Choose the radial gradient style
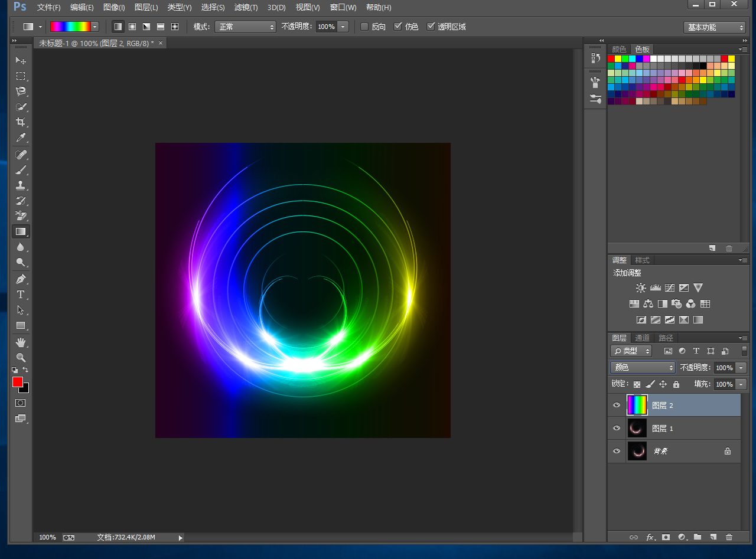 click(132, 27)
